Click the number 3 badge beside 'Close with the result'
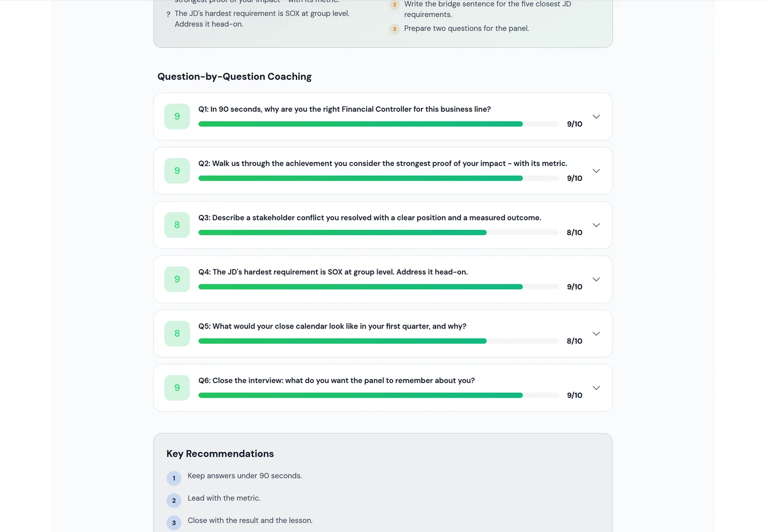 click(174, 523)
